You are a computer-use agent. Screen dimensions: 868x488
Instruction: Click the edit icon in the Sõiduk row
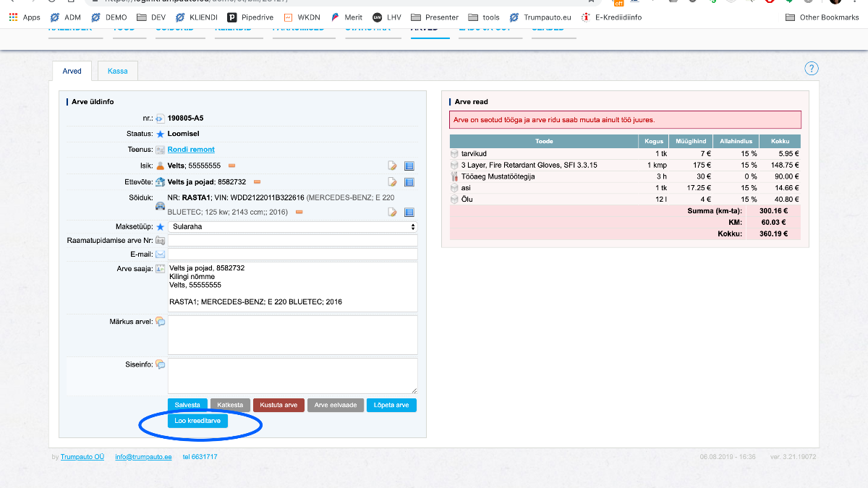(393, 213)
